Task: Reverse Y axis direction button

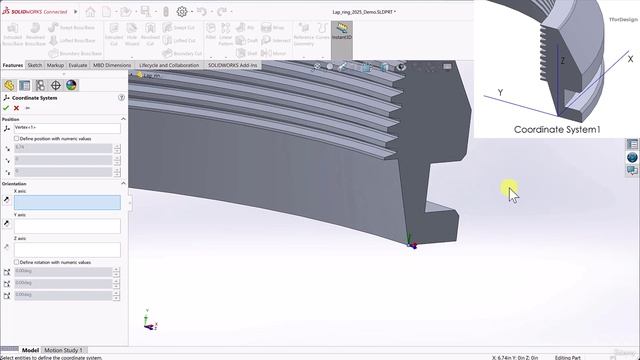Action: point(7,223)
